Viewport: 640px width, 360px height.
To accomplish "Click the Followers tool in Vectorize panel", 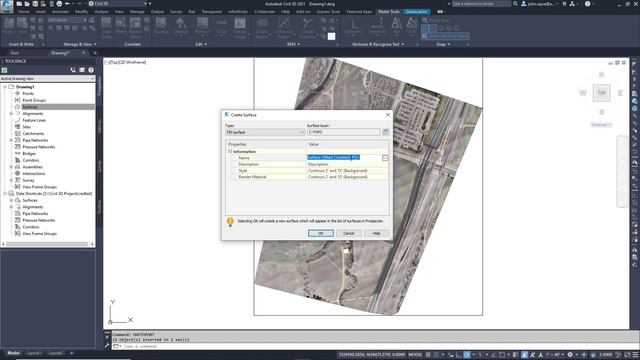I will [x=353, y=26].
